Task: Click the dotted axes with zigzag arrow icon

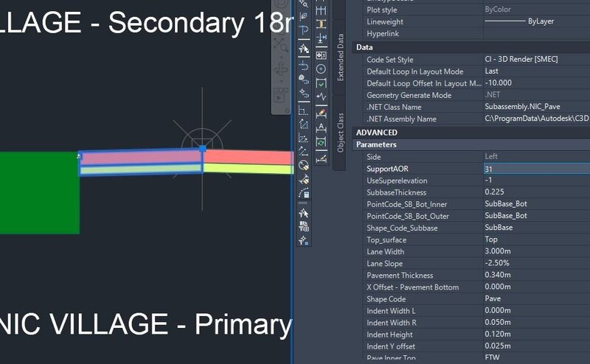Action: point(303,138)
